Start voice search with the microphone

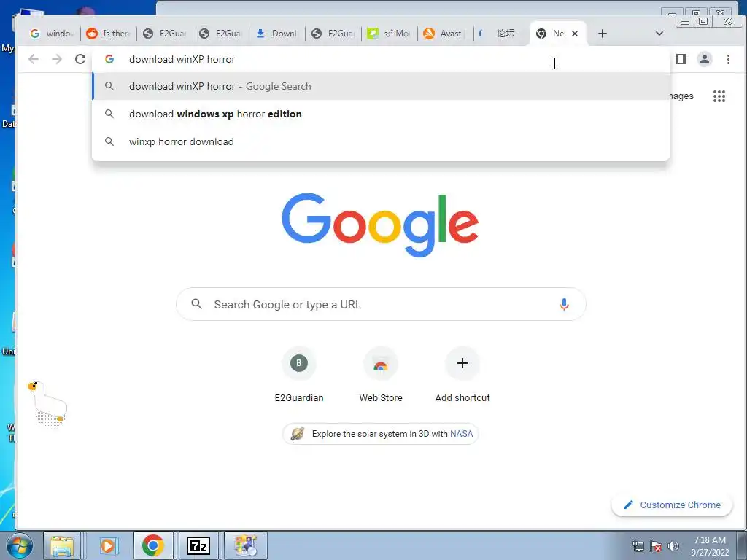tap(564, 304)
